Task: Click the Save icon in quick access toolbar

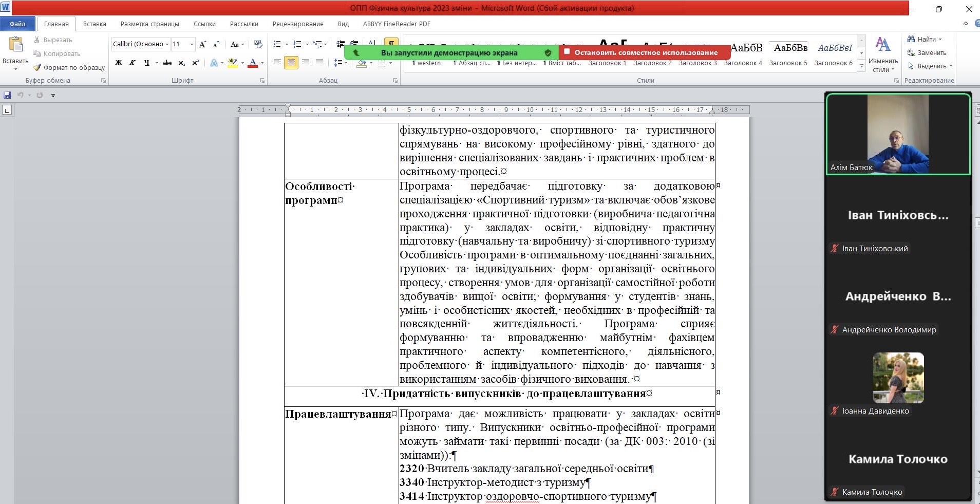Action: (7, 95)
